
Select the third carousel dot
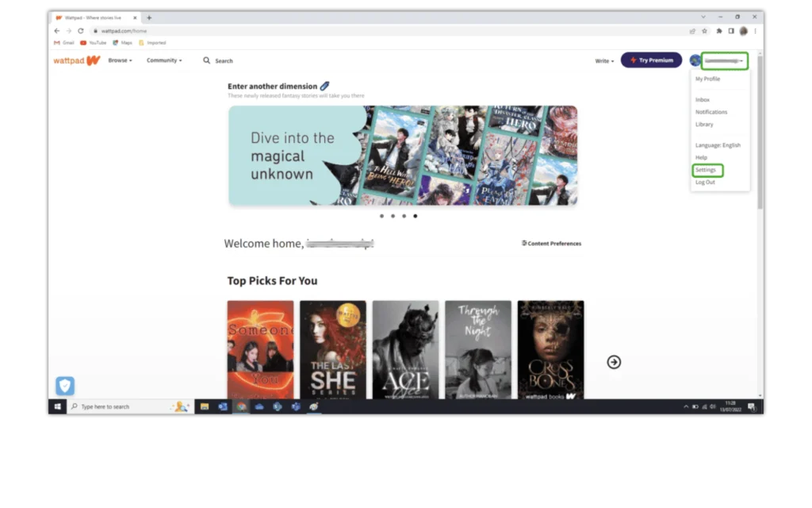(404, 216)
